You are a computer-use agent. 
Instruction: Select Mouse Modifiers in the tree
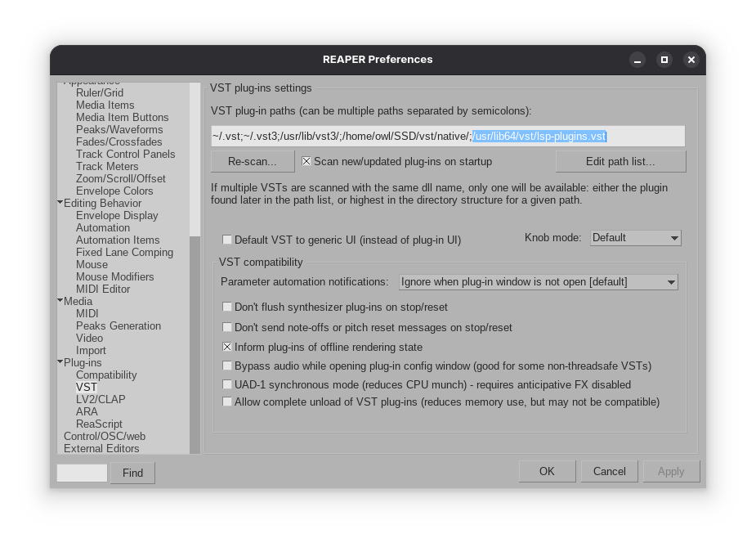114,276
